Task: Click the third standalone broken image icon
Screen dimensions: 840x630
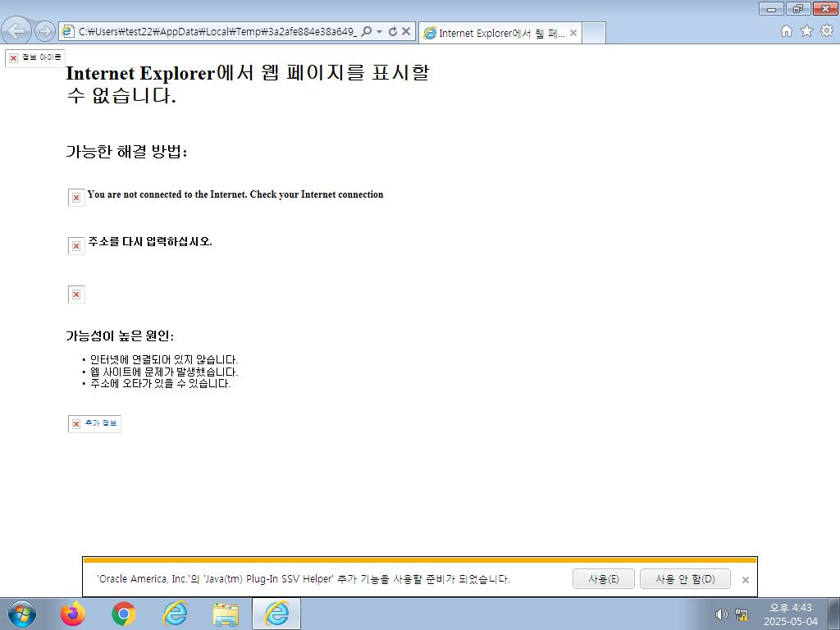Action: coord(76,294)
